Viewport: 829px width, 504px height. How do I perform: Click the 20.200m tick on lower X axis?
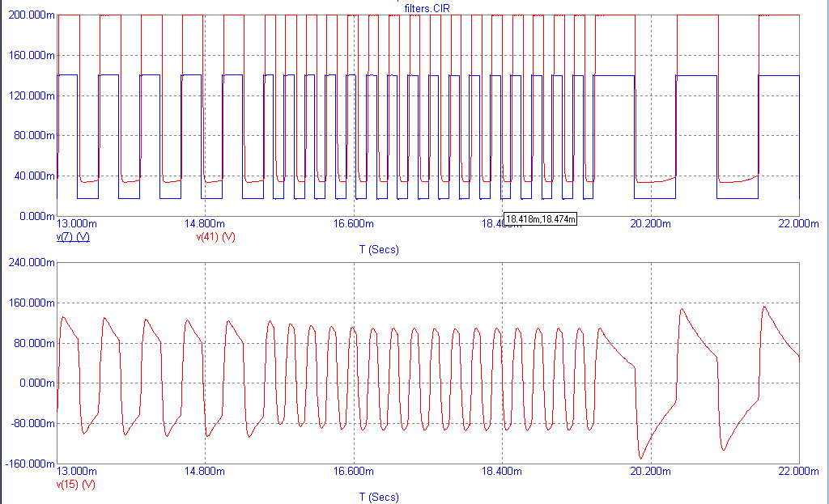coord(650,471)
